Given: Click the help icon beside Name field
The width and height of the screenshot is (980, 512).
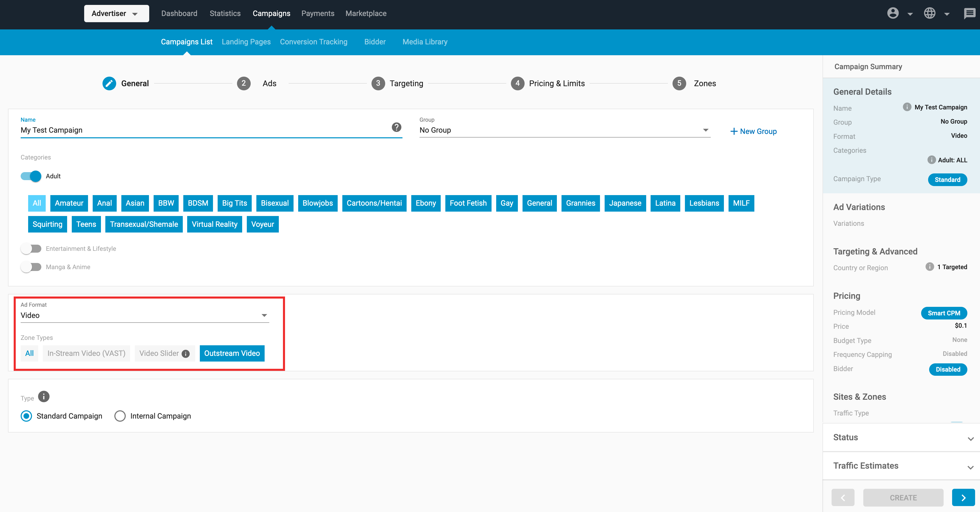Looking at the screenshot, I should pyautogui.click(x=396, y=127).
